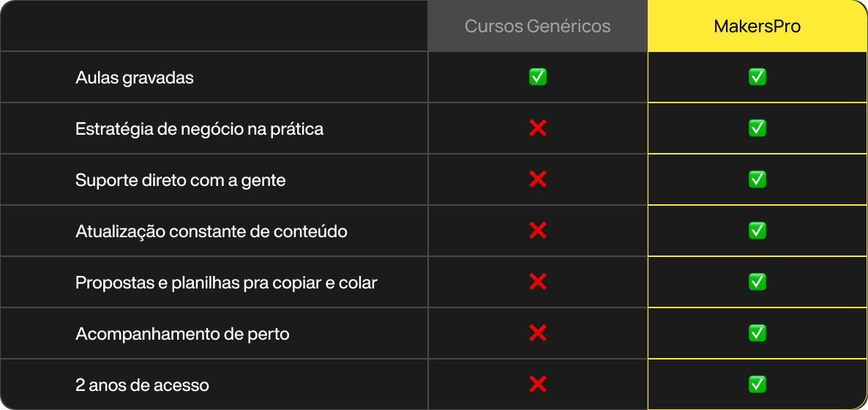868x410 pixels.
Task: Click red X for Estratégia de negócio na prática
Action: (x=537, y=129)
